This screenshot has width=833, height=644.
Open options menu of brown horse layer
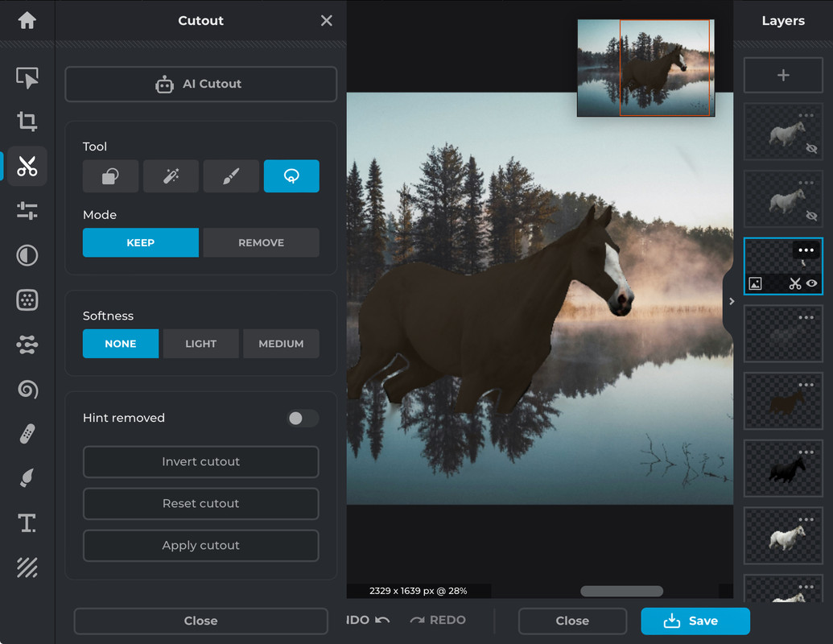[x=806, y=385]
